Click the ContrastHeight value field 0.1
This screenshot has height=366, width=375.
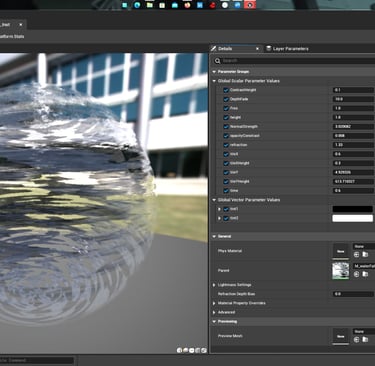(x=353, y=90)
